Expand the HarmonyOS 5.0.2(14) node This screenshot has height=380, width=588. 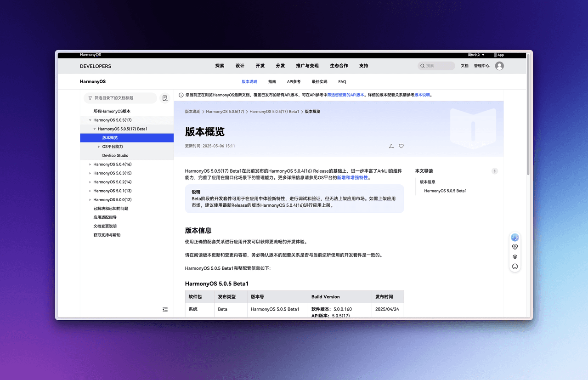pyautogui.click(x=90, y=182)
